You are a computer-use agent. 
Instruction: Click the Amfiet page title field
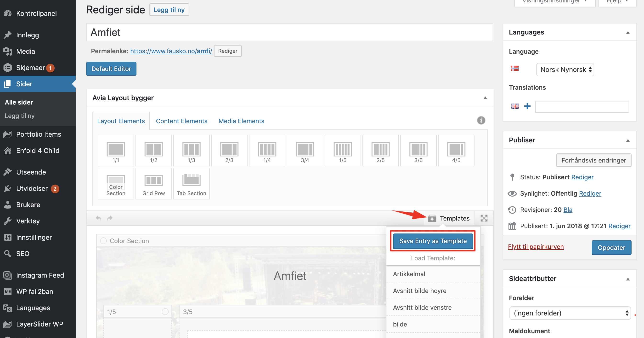click(x=289, y=32)
